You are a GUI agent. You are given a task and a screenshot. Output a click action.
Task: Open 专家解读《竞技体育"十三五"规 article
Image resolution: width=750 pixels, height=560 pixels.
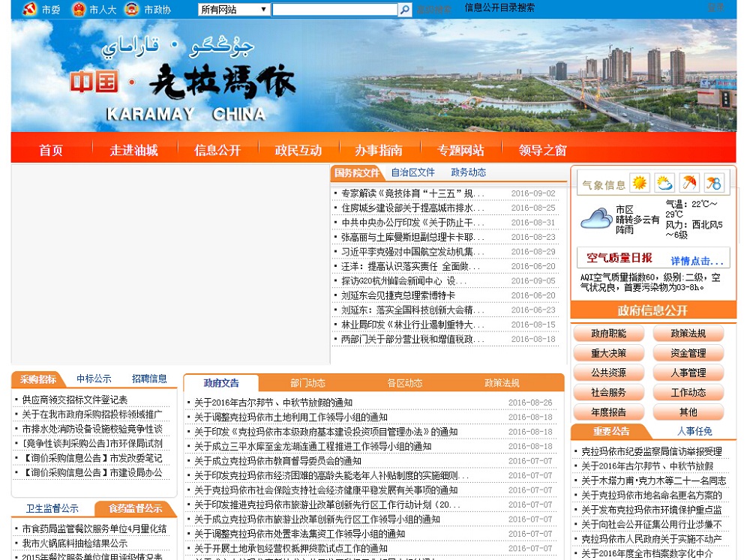[412, 193]
